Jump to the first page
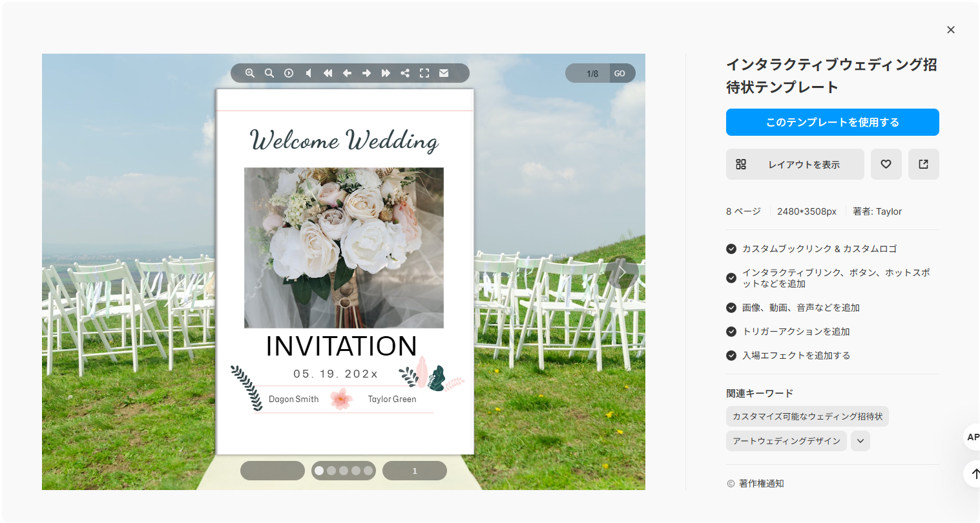The width and height of the screenshot is (980, 523). [x=328, y=73]
